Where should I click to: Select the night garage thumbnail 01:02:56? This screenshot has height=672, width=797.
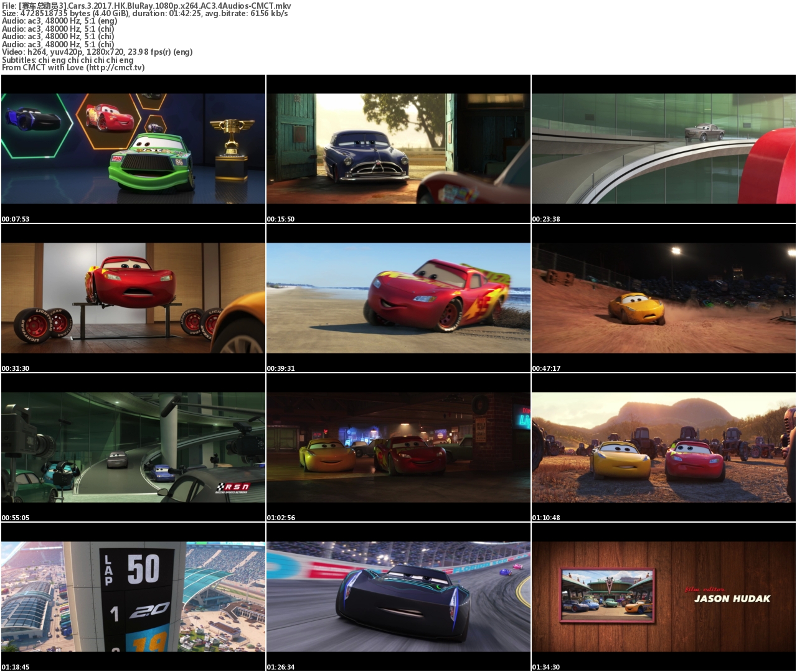(398, 447)
